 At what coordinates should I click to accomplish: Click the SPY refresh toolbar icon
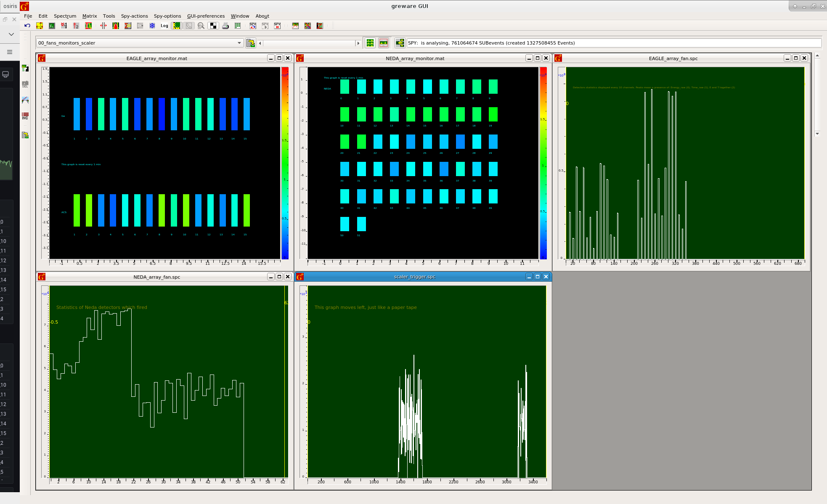coord(253,26)
